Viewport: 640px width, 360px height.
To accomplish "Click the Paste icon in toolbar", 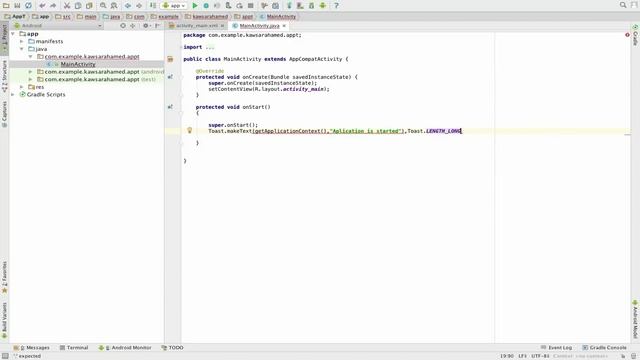I will tap(89, 5).
